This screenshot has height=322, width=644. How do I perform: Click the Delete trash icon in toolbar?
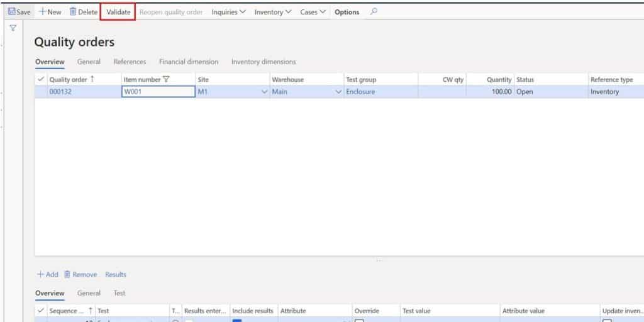pyautogui.click(x=73, y=12)
